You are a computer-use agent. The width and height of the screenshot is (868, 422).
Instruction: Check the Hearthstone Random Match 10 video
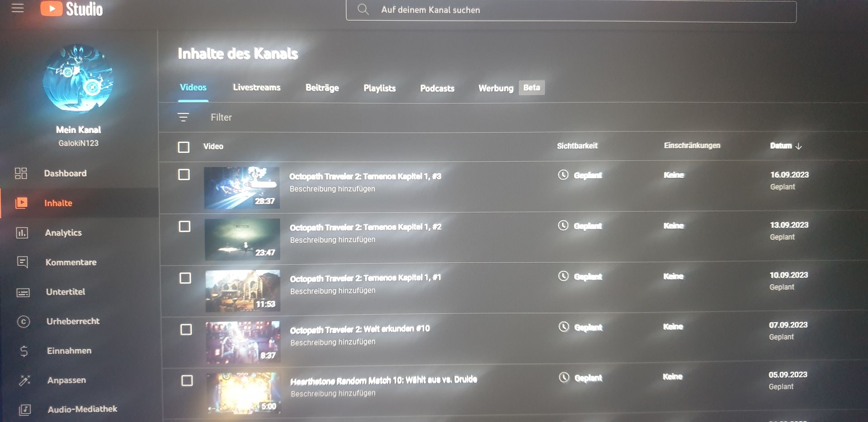[x=187, y=380]
